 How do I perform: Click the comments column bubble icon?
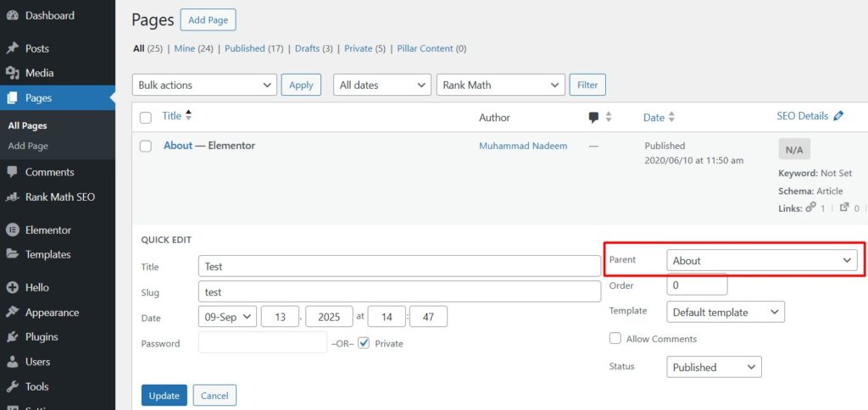(593, 117)
